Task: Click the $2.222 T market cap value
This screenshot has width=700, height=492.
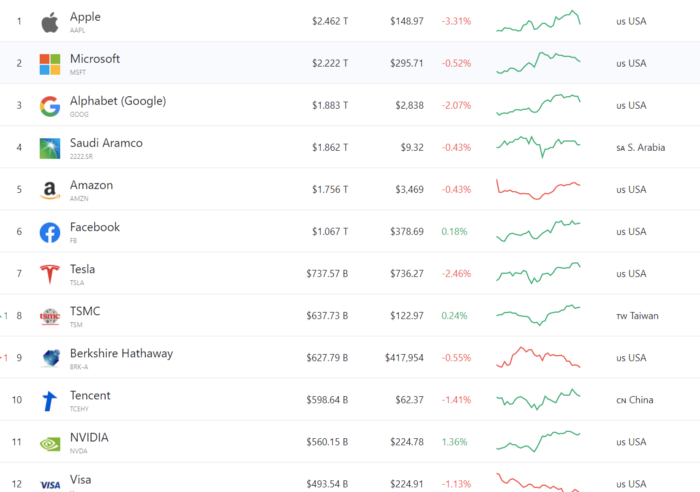Action: coord(330,63)
